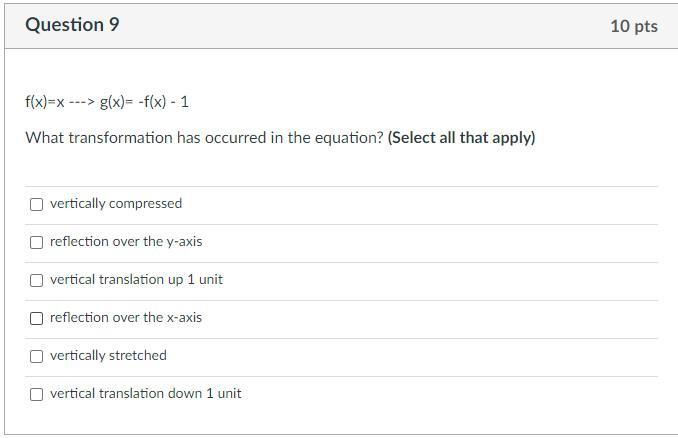Image resolution: width=678 pixels, height=438 pixels.
Task: Toggle the 'vertical translation down 1 unit' checkbox
Action: [x=37, y=394]
